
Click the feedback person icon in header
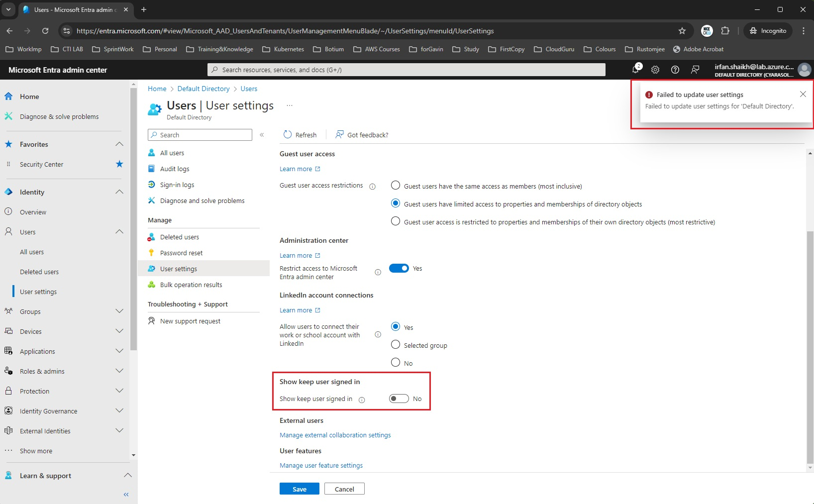[695, 70]
